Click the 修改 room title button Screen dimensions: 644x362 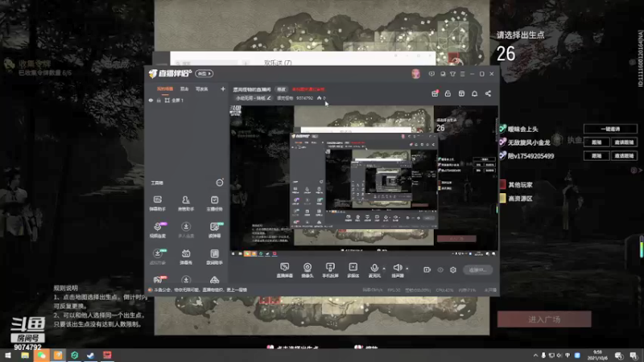[281, 89]
